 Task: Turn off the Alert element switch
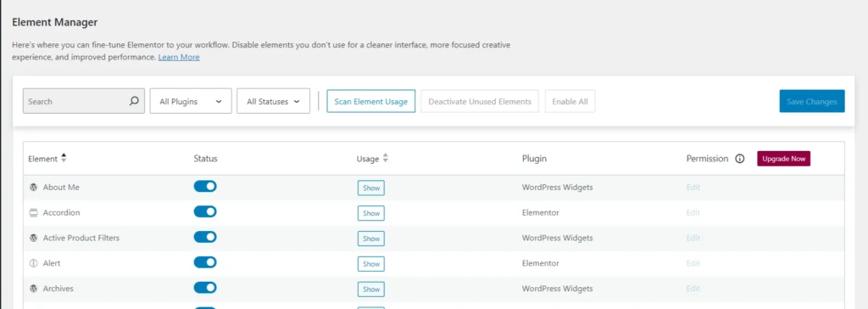[205, 262]
